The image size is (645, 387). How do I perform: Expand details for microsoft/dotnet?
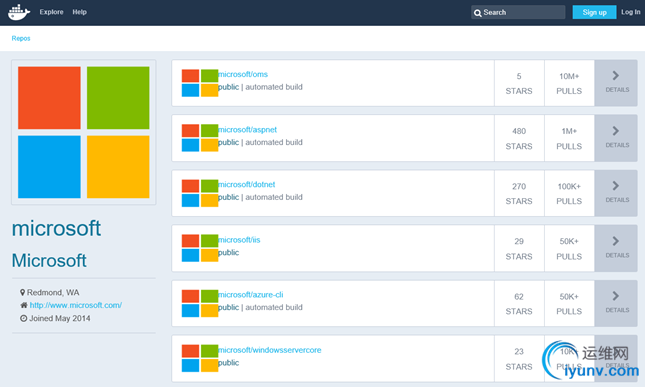[x=616, y=193]
